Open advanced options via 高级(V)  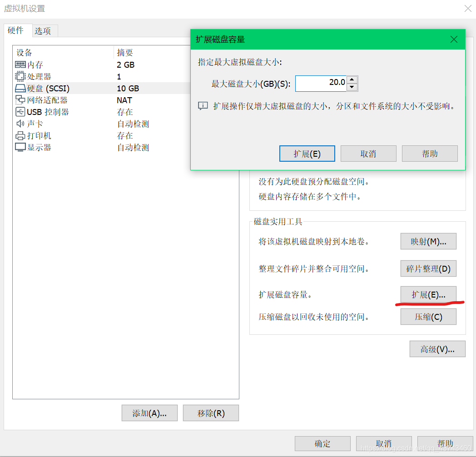pyautogui.click(x=437, y=349)
